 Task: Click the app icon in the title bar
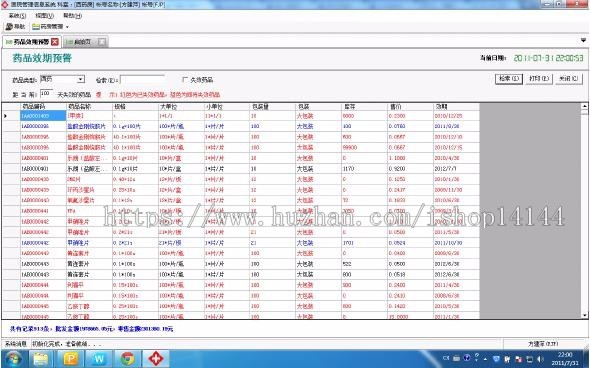[x=5, y=4]
